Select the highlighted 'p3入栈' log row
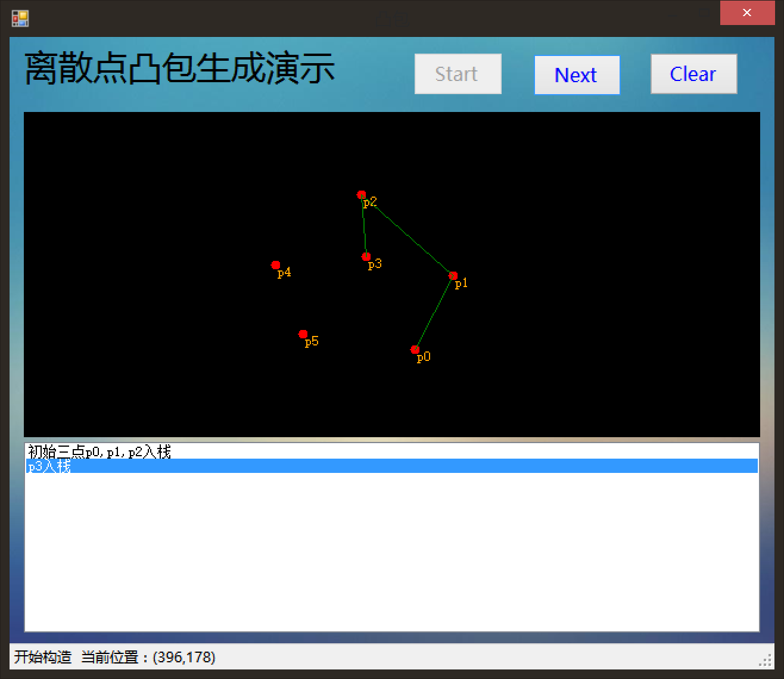 (392, 466)
